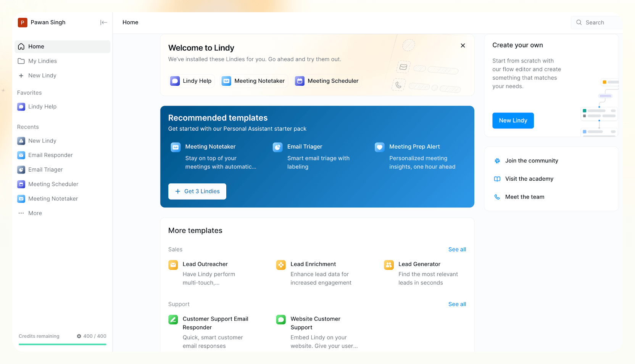Click Lead Outreacher template title
Screen dimensions: 635x364
pyautogui.click(x=205, y=264)
